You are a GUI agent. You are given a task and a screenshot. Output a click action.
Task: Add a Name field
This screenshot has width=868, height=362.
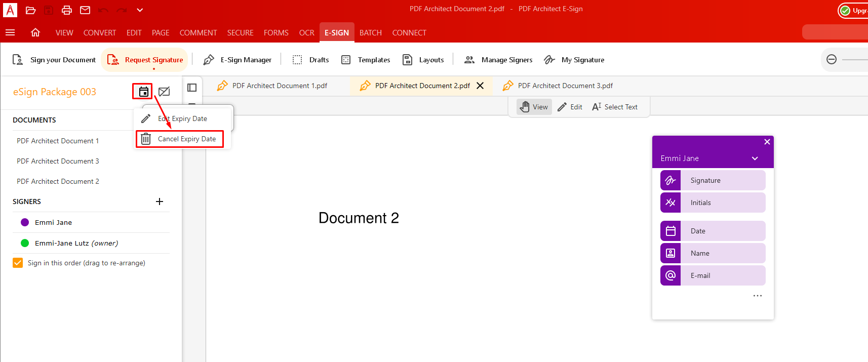tap(713, 253)
